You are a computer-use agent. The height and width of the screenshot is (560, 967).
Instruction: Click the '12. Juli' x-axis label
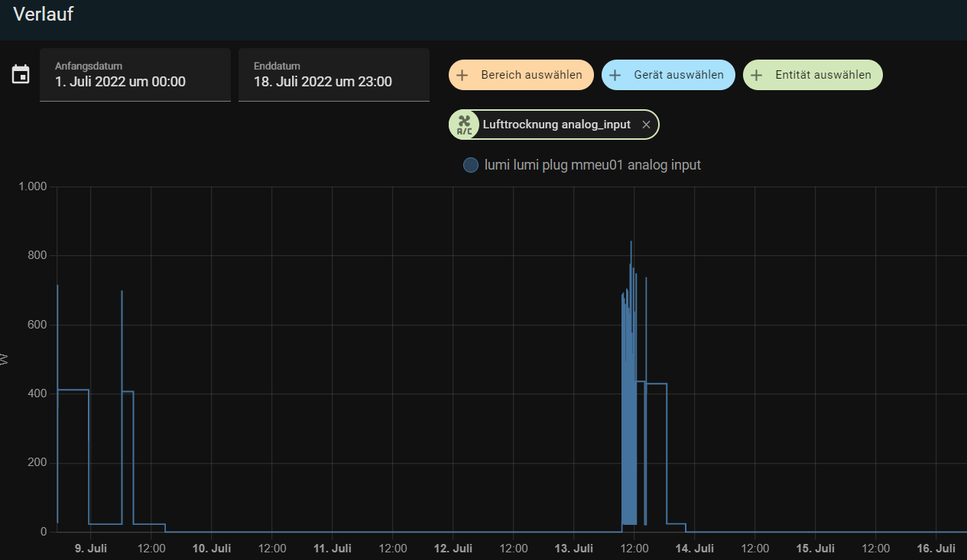click(453, 549)
